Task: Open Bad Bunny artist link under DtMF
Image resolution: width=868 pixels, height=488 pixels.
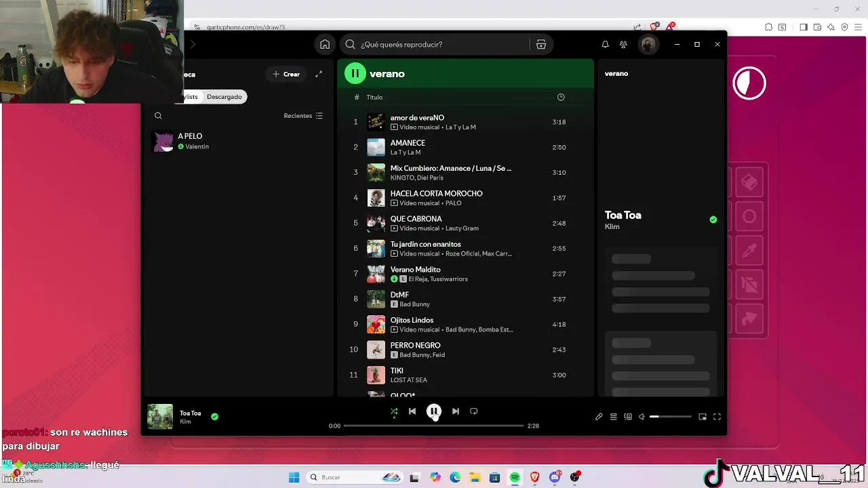Action: coord(414,304)
